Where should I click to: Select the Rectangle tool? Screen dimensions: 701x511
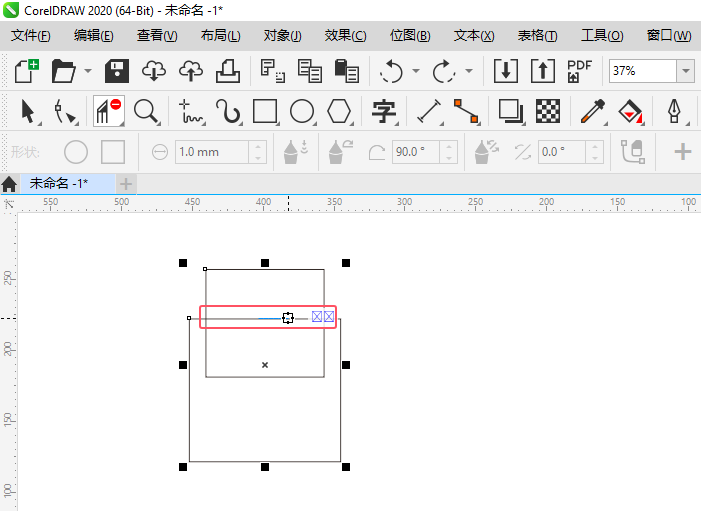[265, 111]
